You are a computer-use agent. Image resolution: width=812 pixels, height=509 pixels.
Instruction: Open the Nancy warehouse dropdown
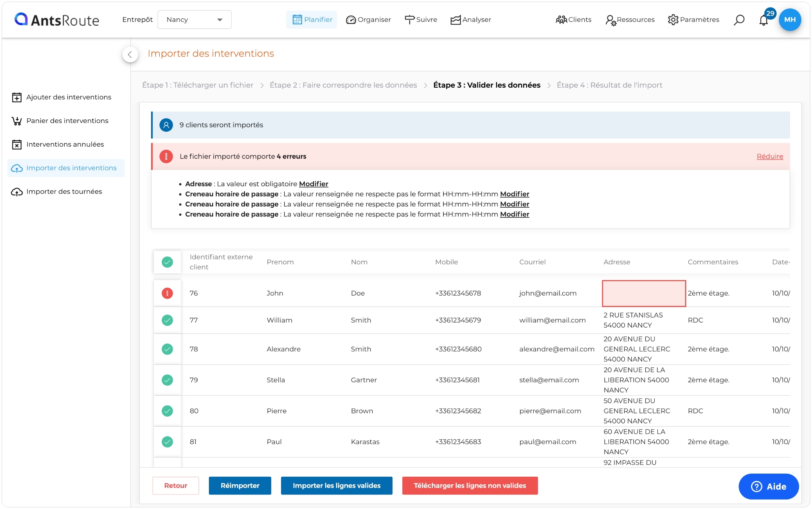(x=194, y=20)
